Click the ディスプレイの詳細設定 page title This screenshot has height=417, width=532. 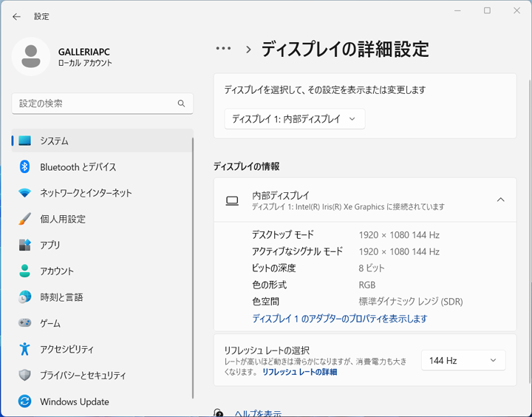pyautogui.click(x=345, y=49)
